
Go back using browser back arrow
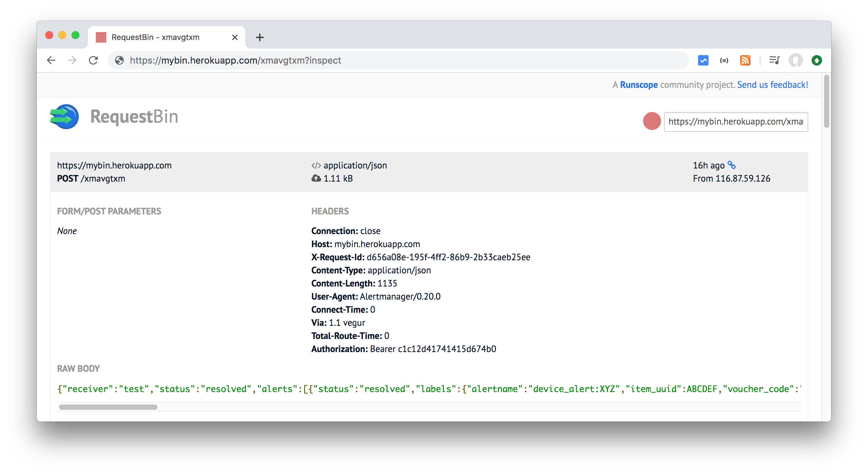click(51, 61)
